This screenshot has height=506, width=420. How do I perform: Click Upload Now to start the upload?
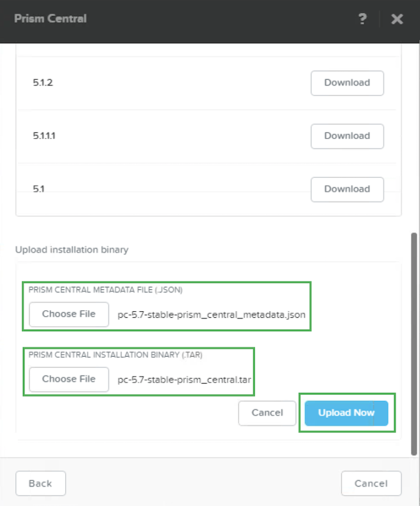(346, 413)
